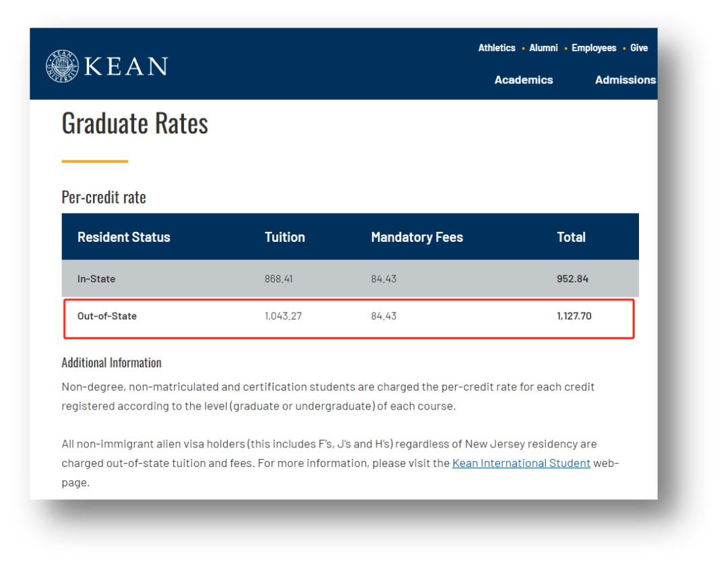728x566 pixels.
Task: Open the Academics menu
Action: tap(524, 80)
